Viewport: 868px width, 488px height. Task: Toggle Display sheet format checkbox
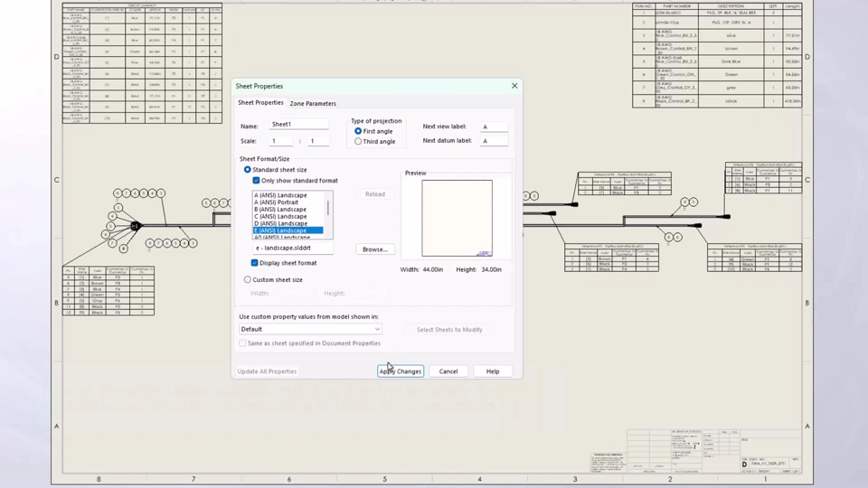coord(255,263)
